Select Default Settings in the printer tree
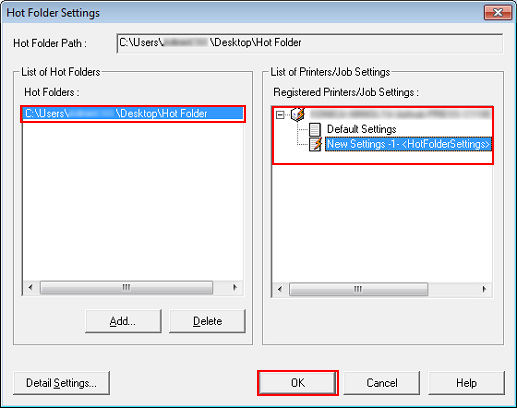 [361, 129]
